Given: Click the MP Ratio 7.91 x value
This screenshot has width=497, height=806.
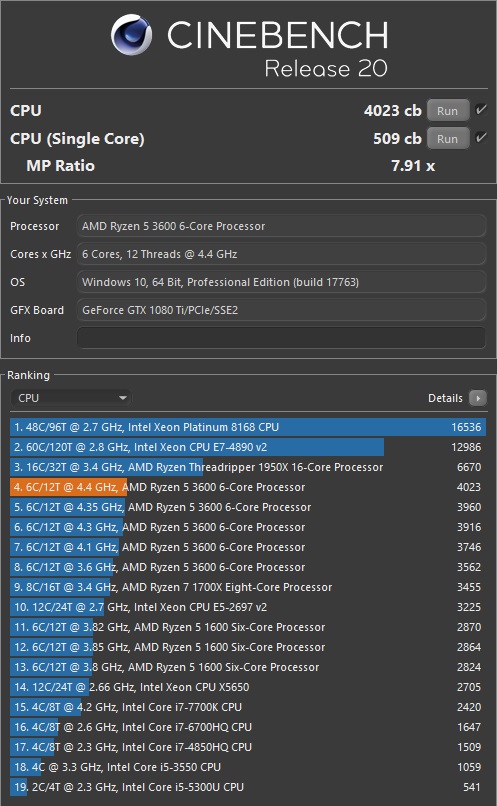Looking at the screenshot, I should [413, 166].
